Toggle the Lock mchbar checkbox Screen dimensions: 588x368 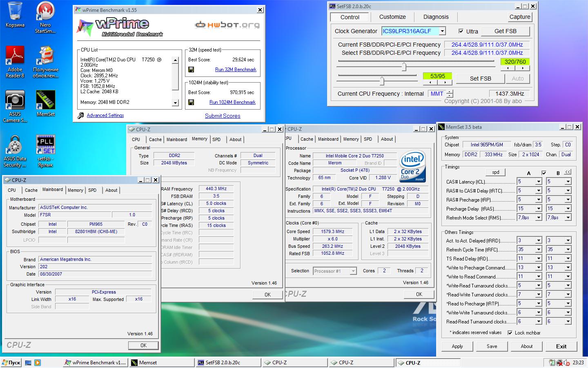pos(510,333)
